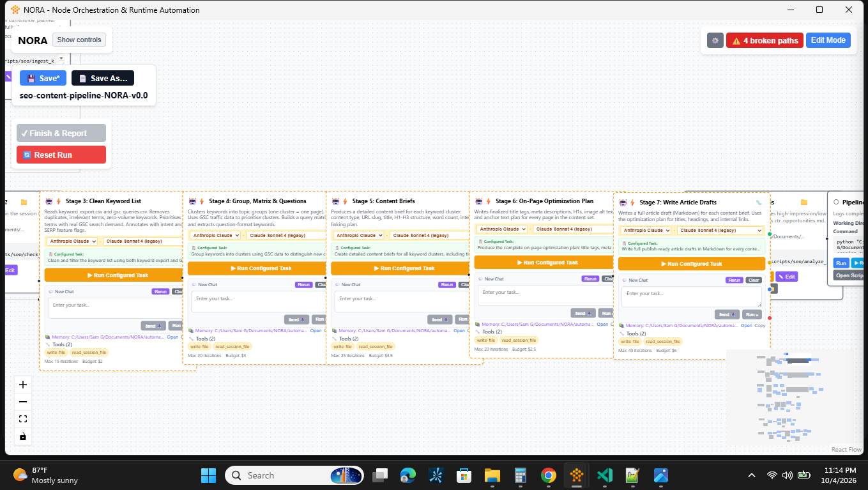
Task: Click the Save As button
Action: point(103,78)
